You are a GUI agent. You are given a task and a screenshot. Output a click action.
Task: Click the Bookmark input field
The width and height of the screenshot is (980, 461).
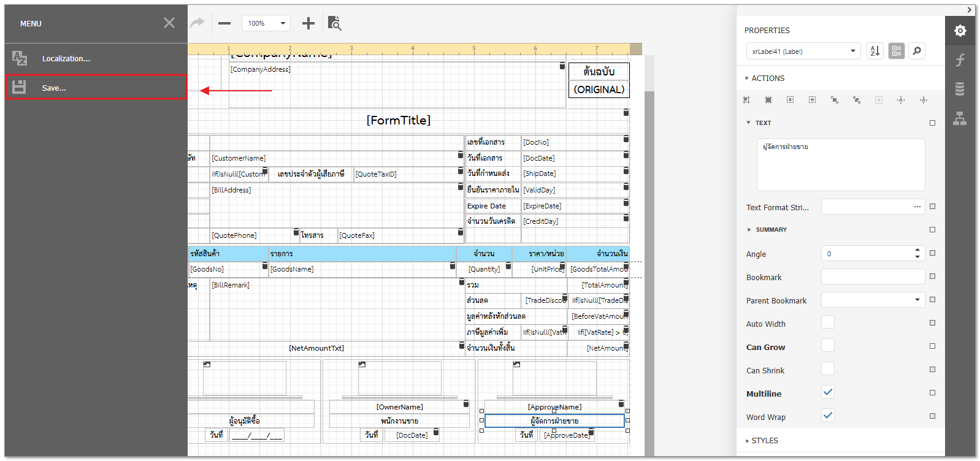[x=872, y=277]
